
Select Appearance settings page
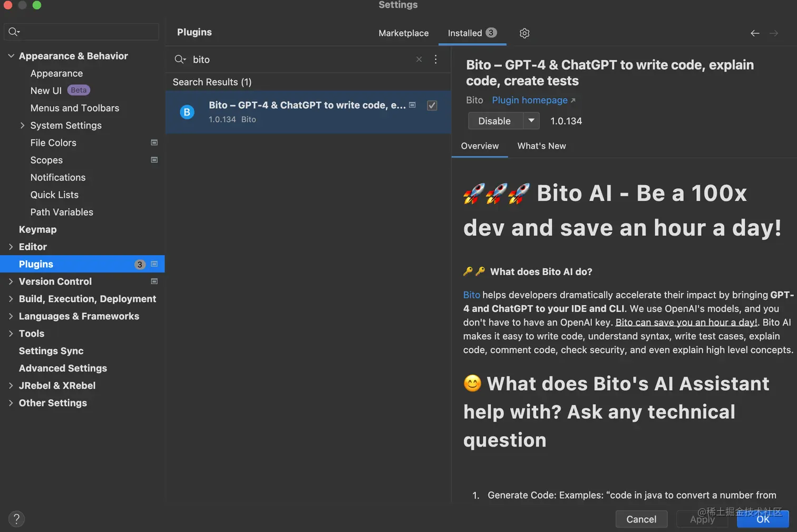point(56,73)
